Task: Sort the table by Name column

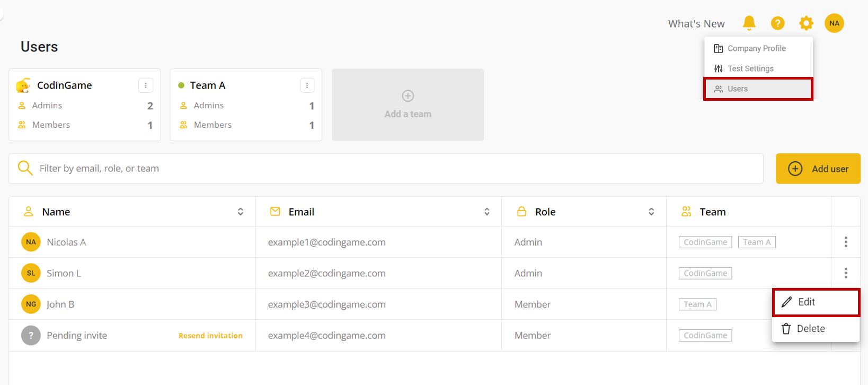Action: pos(240,212)
